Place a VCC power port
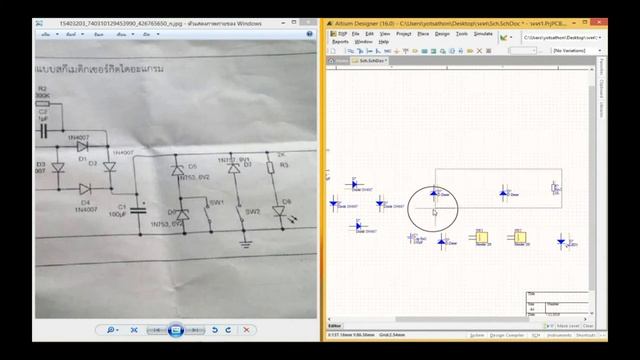The image size is (640, 360). (x=405, y=51)
